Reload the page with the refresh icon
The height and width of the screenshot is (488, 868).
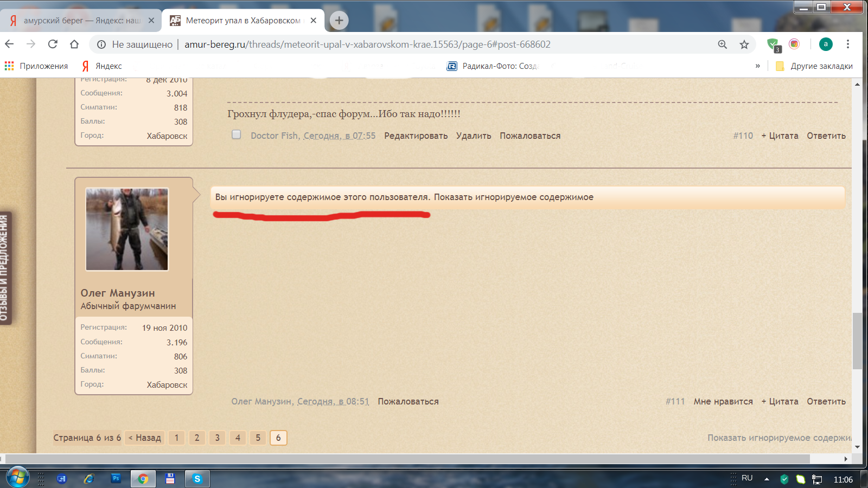52,44
